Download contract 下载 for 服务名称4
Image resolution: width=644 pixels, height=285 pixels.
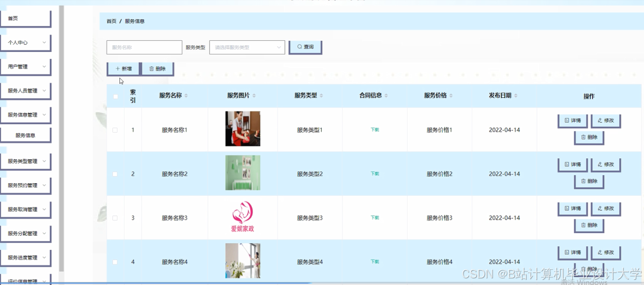pyautogui.click(x=375, y=262)
